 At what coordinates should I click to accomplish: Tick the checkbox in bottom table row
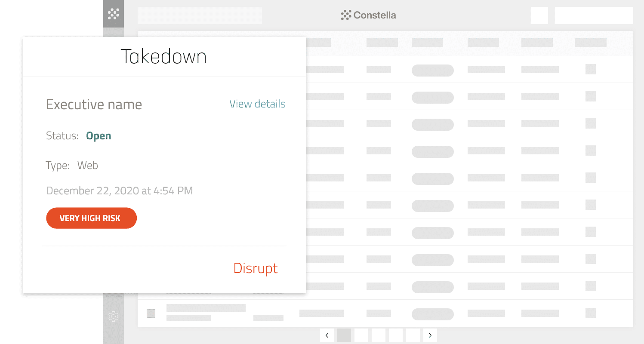(x=151, y=313)
